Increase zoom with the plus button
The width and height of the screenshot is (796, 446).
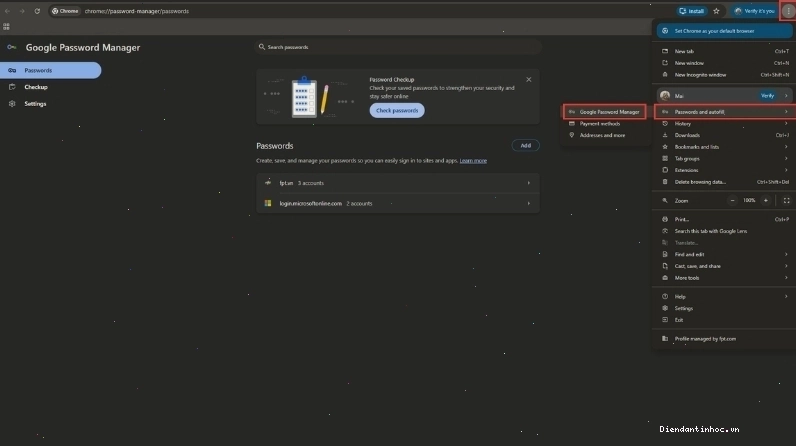(x=766, y=200)
